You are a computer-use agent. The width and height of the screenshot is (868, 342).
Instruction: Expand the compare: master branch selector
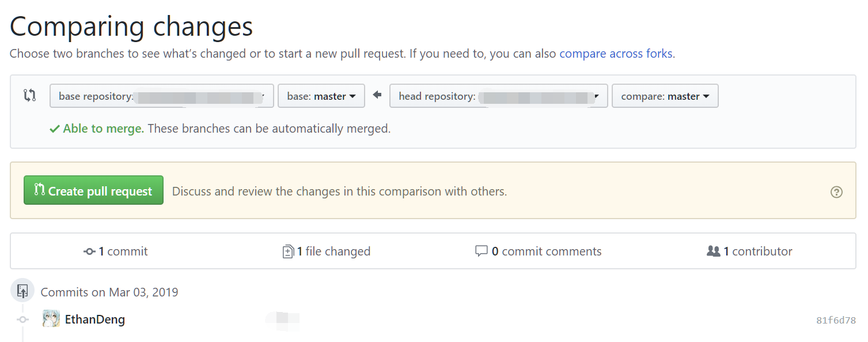665,96
